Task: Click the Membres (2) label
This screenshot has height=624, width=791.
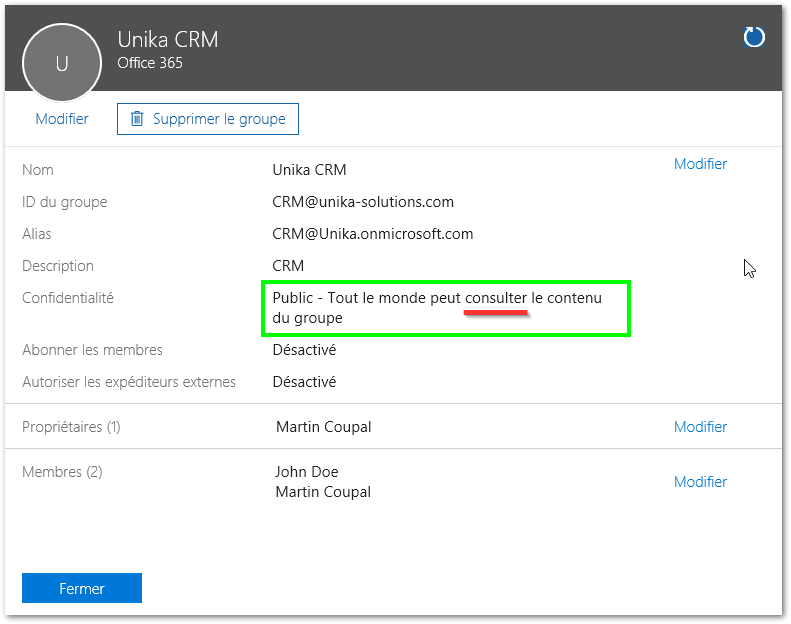Action: [62, 472]
